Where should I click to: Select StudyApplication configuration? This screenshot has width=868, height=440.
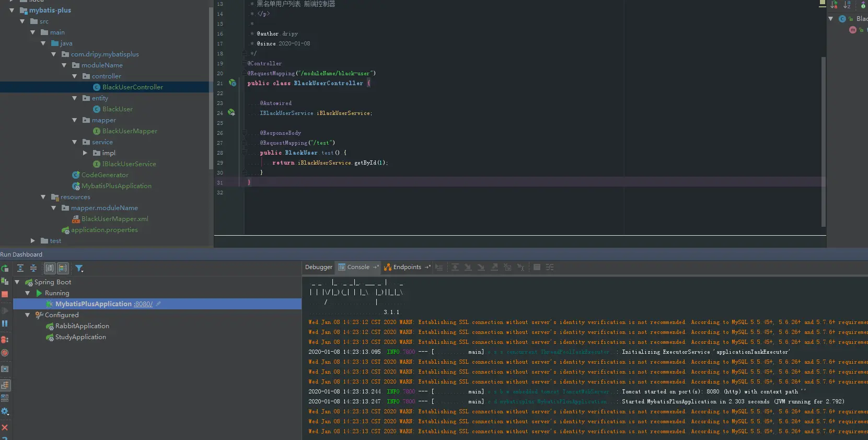click(x=80, y=337)
